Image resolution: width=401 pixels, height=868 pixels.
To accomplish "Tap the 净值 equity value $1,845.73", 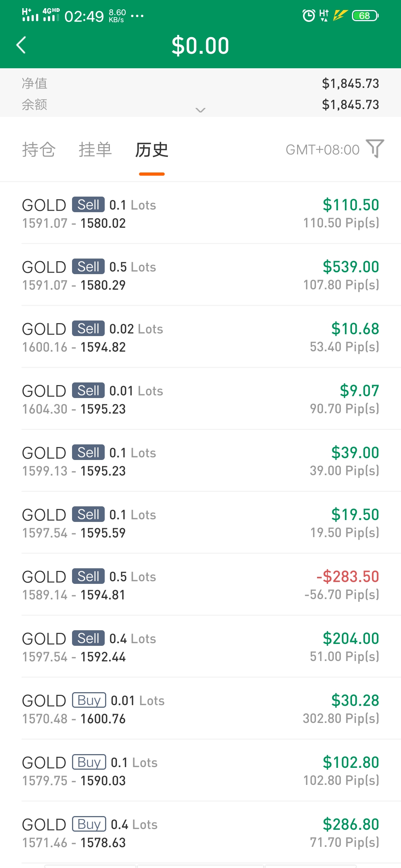I will 350,83.
